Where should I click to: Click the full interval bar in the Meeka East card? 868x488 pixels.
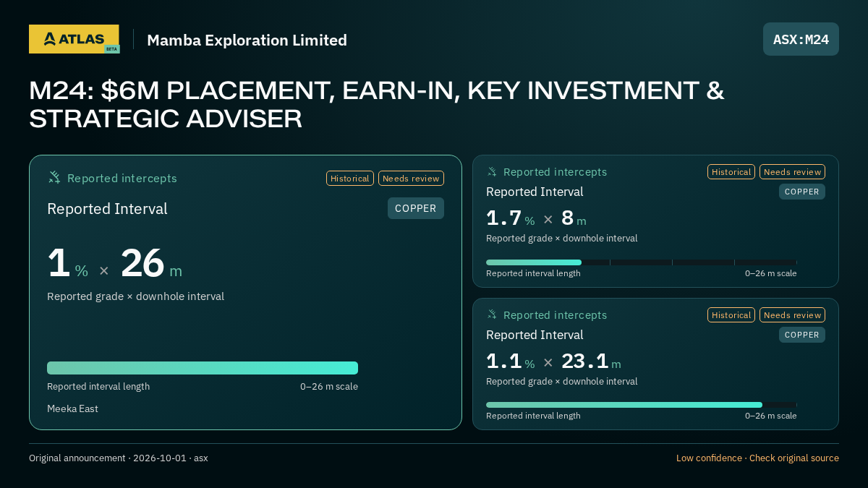tap(203, 368)
